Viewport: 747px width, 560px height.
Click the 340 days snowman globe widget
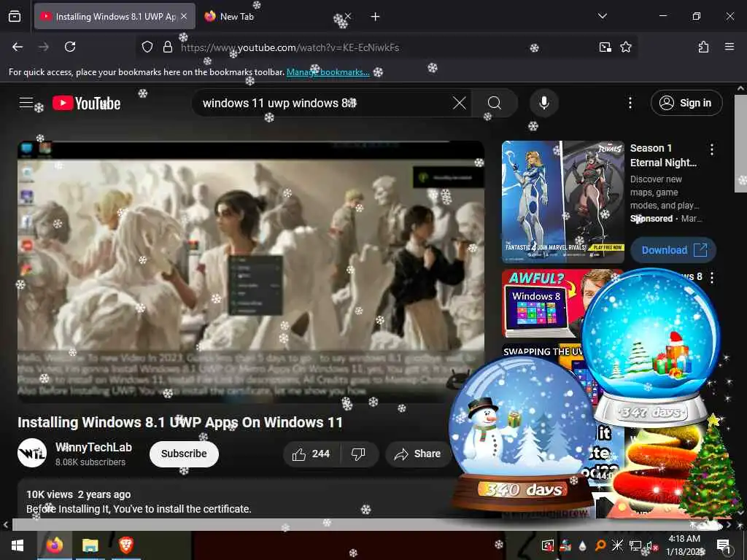click(x=522, y=433)
